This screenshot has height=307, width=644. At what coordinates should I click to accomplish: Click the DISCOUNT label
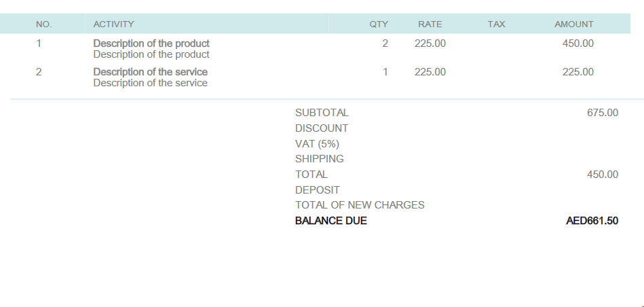[322, 128]
